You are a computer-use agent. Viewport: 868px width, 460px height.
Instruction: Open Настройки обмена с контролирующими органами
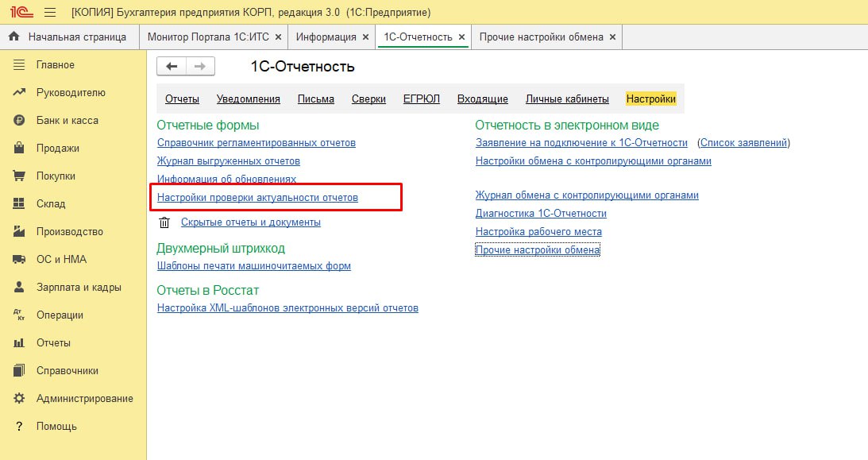[x=593, y=161]
